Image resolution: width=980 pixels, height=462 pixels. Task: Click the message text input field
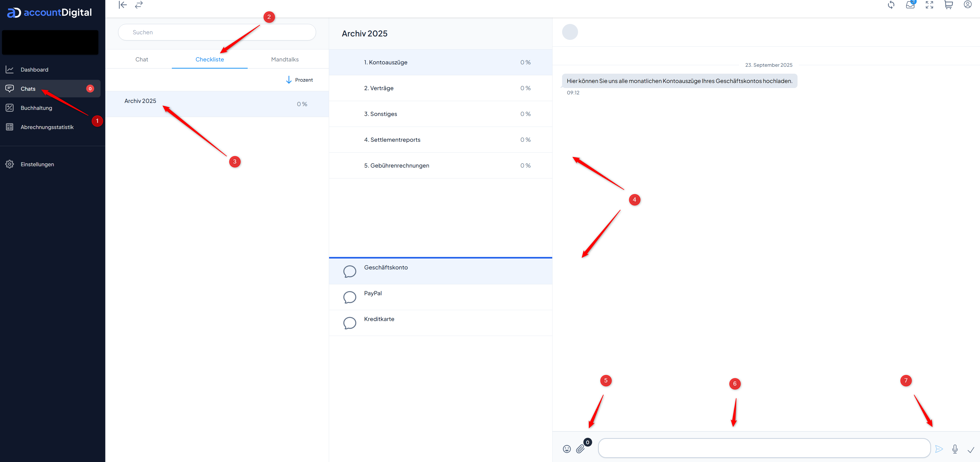point(764,448)
